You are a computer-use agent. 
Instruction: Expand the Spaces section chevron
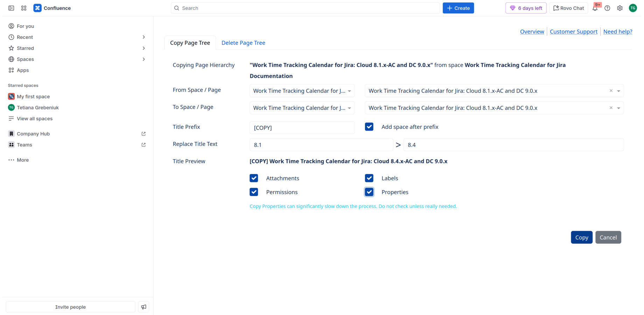click(x=143, y=59)
